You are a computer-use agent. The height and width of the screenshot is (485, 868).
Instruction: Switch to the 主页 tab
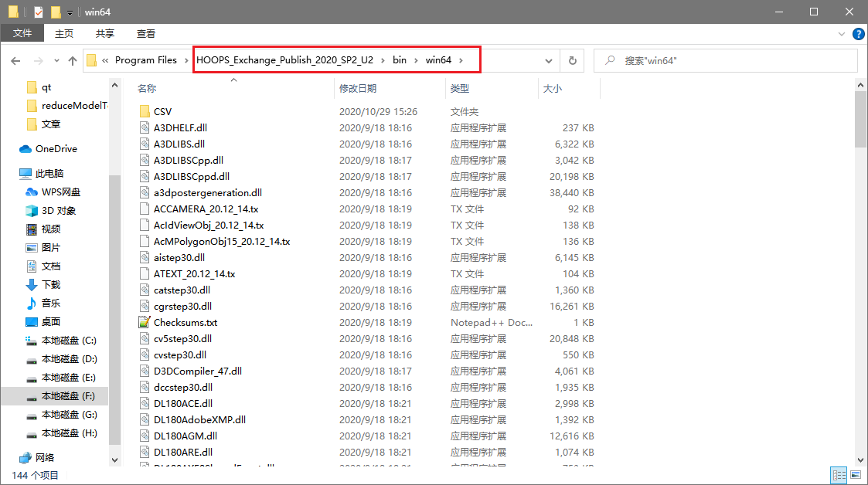pyautogui.click(x=63, y=34)
